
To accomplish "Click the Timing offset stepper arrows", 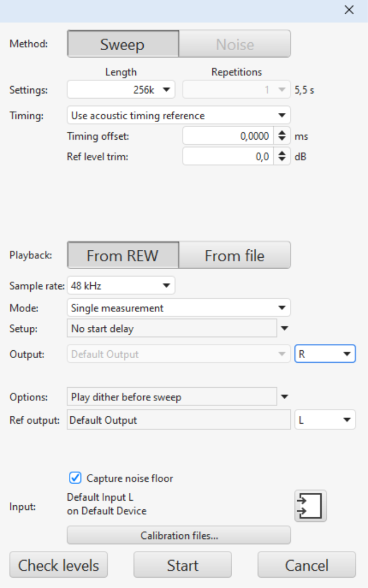I will (281, 136).
